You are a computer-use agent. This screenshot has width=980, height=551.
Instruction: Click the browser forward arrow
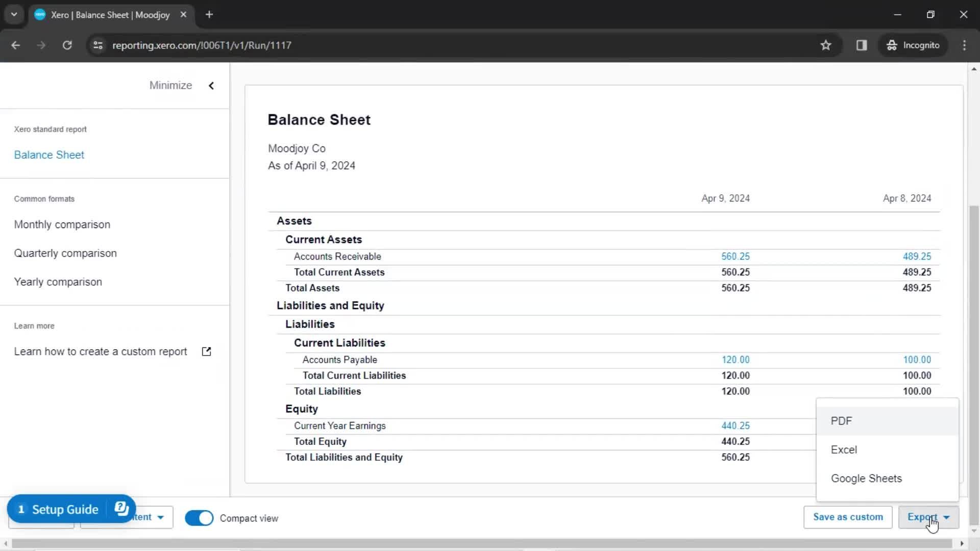tap(41, 45)
